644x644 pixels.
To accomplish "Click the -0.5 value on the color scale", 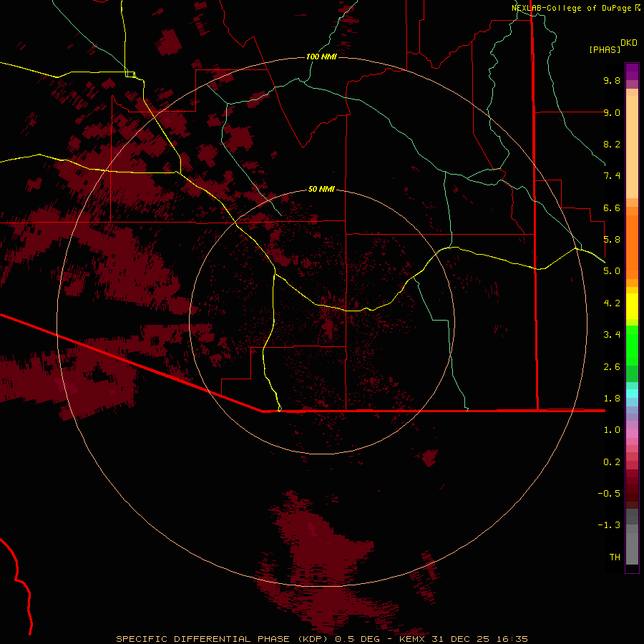I will click(x=609, y=494).
